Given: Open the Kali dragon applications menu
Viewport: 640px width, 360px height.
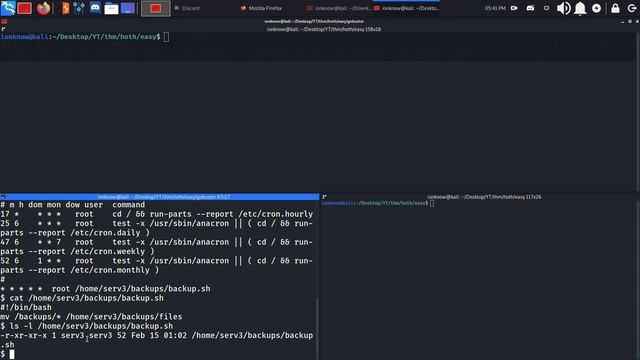Looking at the screenshot, I should pyautogui.click(x=8, y=8).
